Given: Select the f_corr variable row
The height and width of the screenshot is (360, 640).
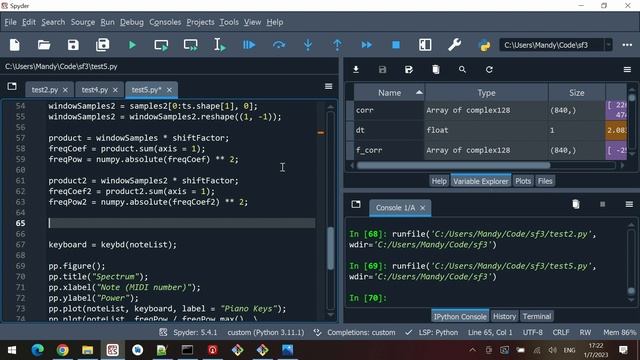Looking at the screenshot, I should [x=486, y=150].
